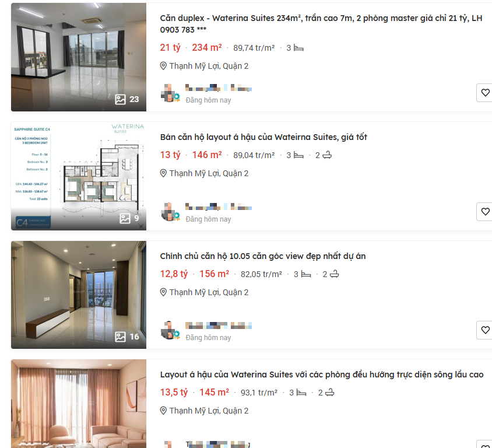The height and width of the screenshot is (448, 492).
Task: Open the 9 images gallery icon
Action: (x=125, y=219)
